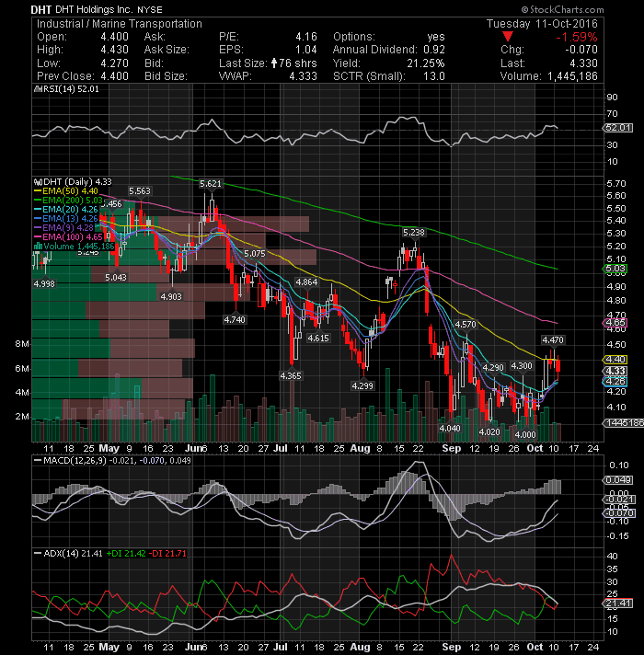Click the 8M volume axis label
This screenshot has height=655, width=644.
click(x=22, y=344)
